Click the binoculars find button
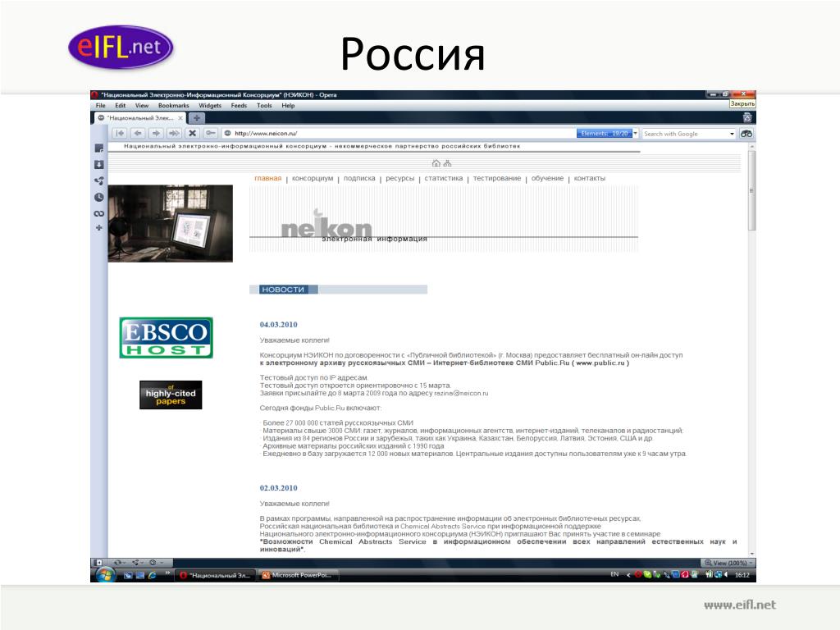 pos(746,134)
